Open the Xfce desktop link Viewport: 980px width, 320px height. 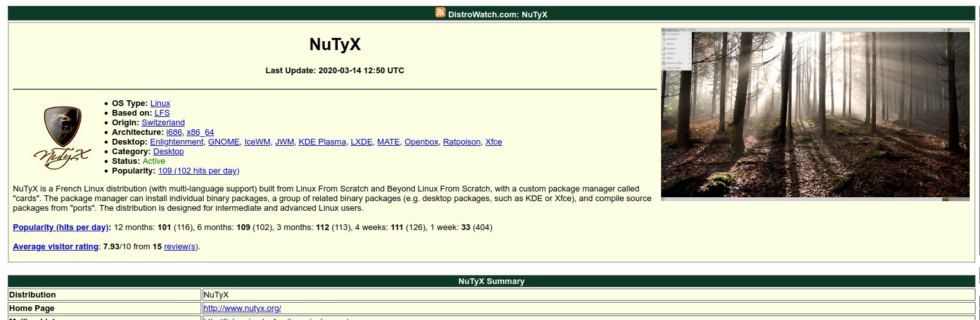493,142
